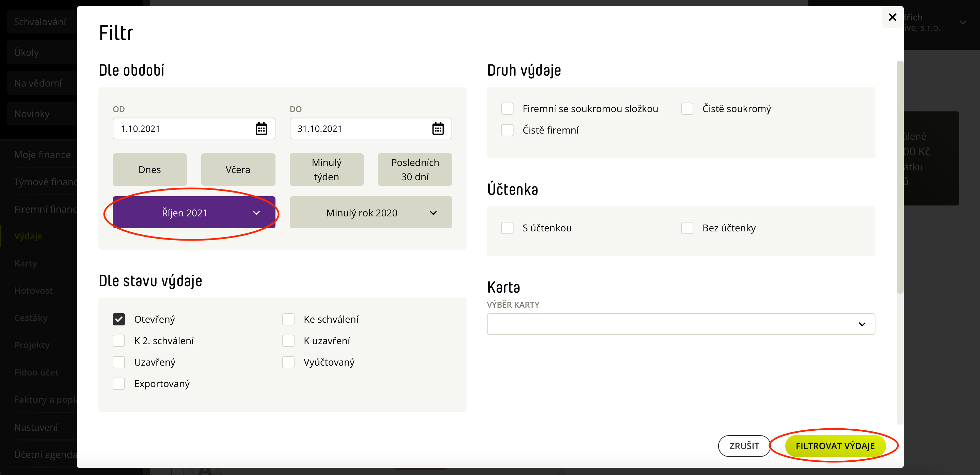This screenshot has height=475, width=980.
Task: Tick the Exportovaný status checkbox
Action: tap(119, 383)
